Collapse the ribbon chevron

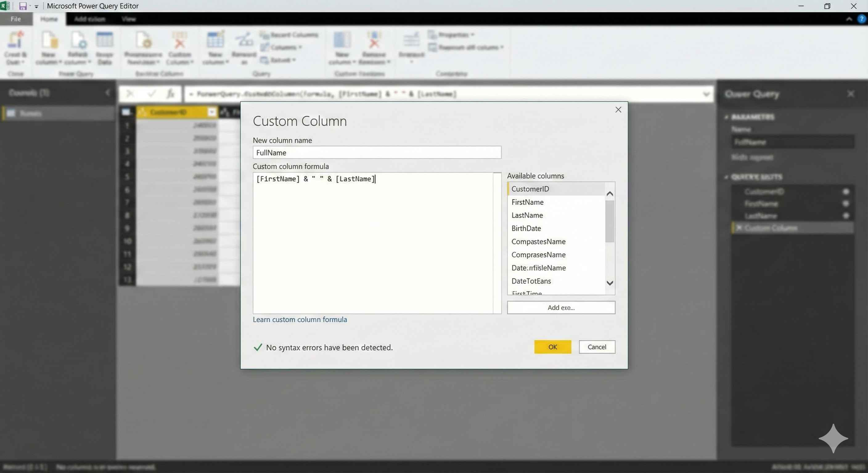tap(849, 19)
